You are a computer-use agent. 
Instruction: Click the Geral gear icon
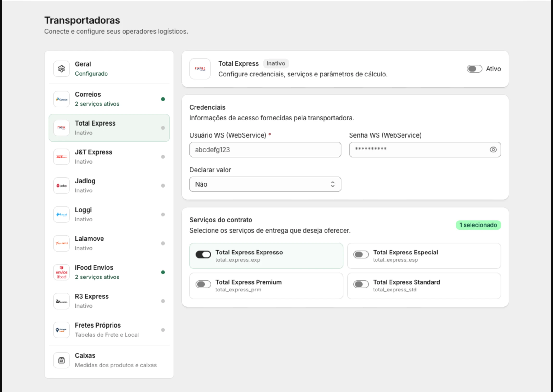[62, 69]
